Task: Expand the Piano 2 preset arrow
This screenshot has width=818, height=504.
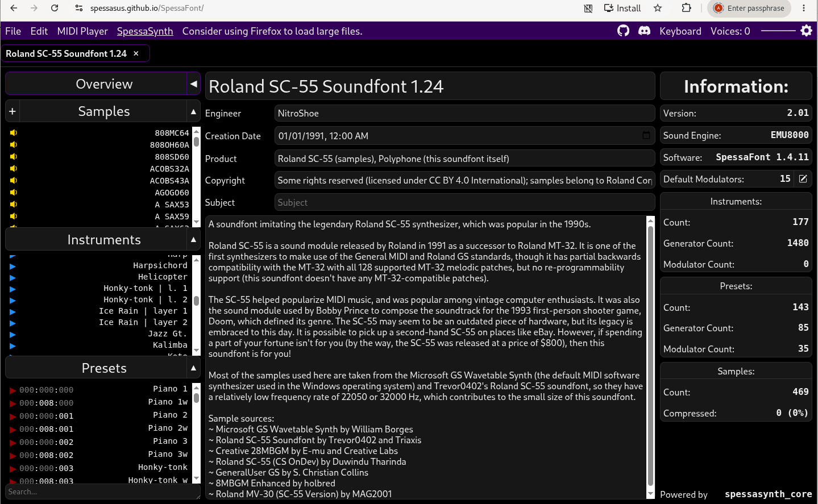Action: point(13,416)
